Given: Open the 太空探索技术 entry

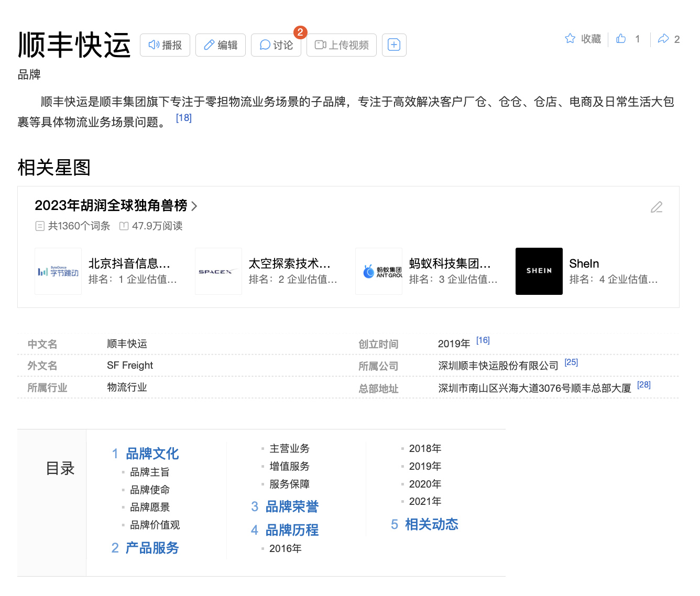Looking at the screenshot, I should (290, 263).
